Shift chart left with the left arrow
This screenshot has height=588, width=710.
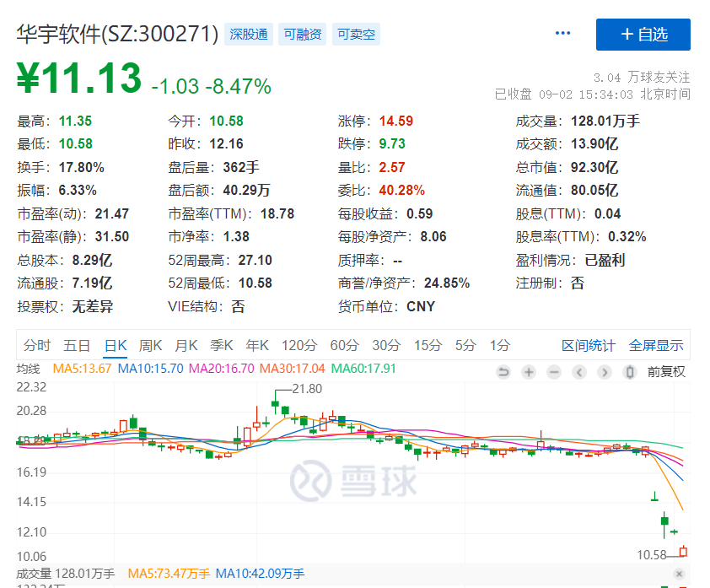(x=579, y=372)
